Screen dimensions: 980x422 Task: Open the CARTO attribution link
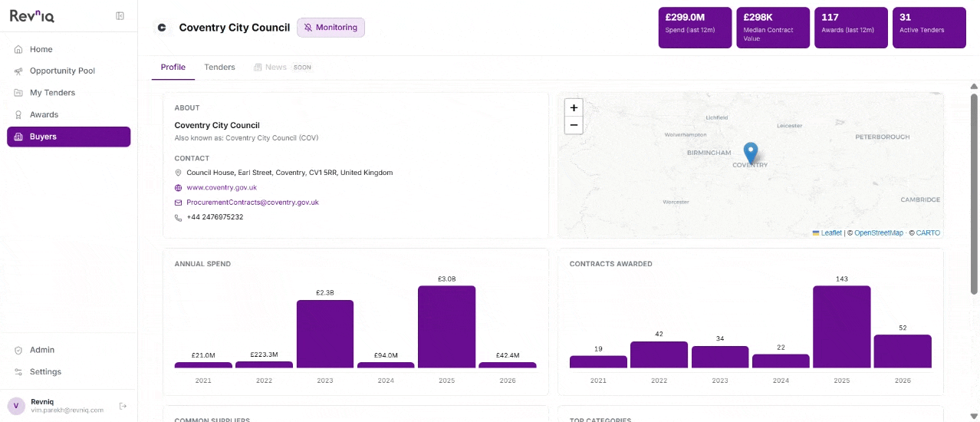(x=928, y=233)
